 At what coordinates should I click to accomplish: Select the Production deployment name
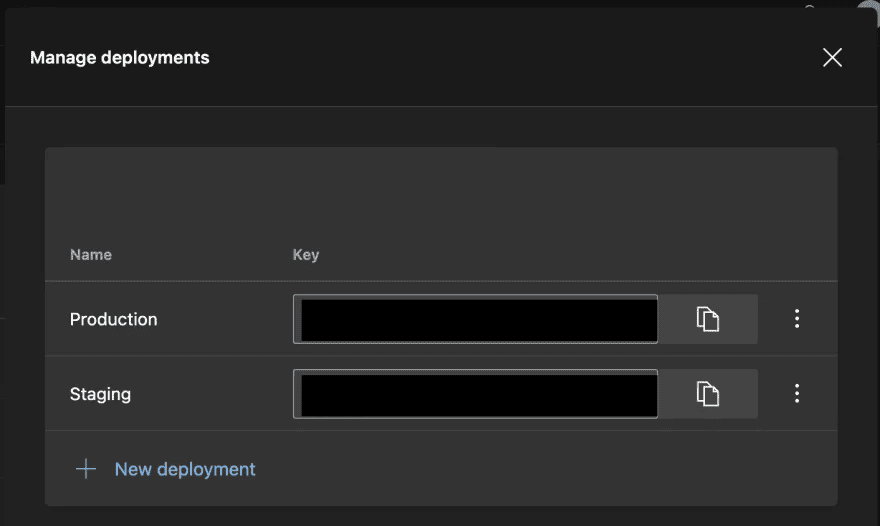(x=114, y=320)
